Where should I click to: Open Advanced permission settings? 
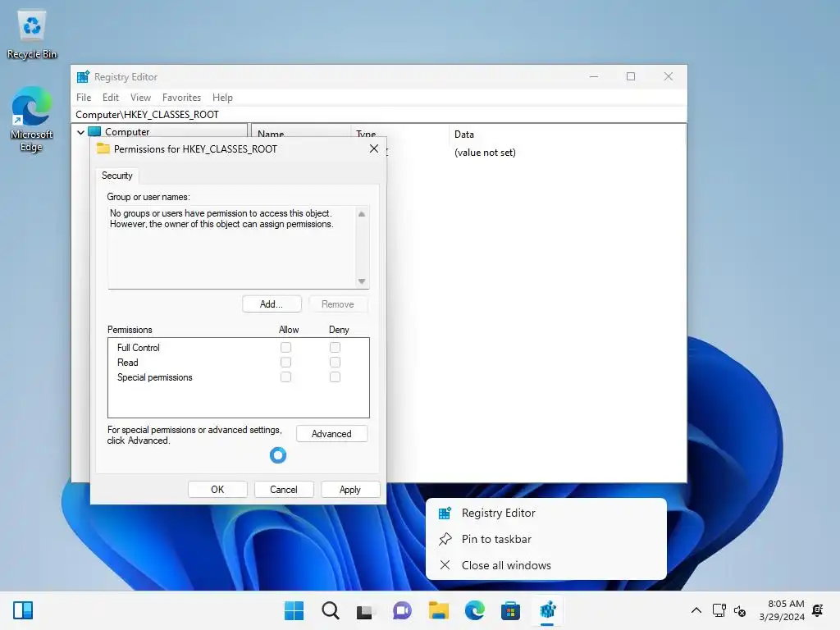(331, 434)
